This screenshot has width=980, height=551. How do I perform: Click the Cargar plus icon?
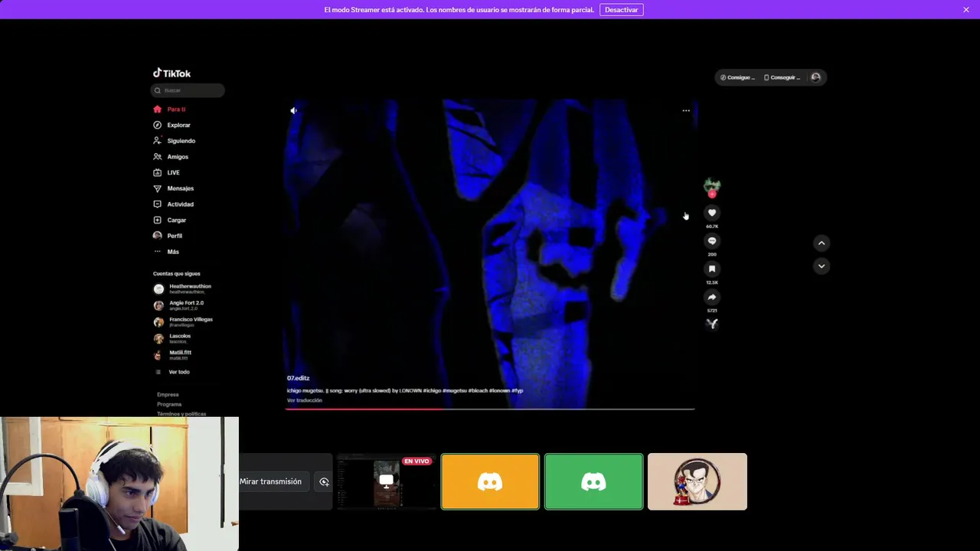(x=158, y=220)
